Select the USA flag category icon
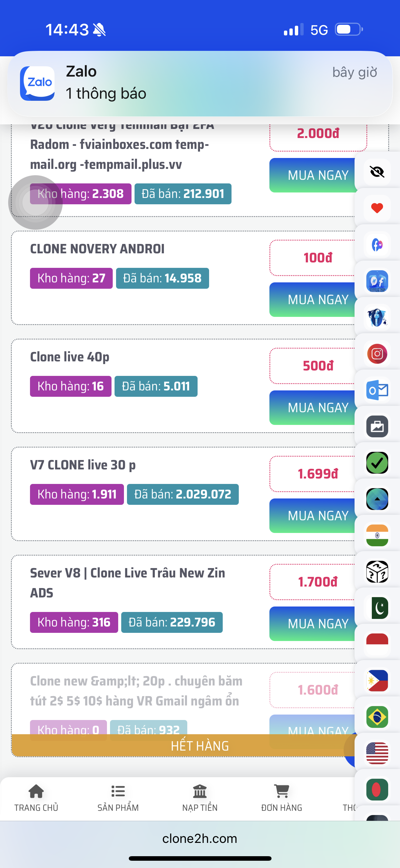The width and height of the screenshot is (400, 868). (x=377, y=753)
